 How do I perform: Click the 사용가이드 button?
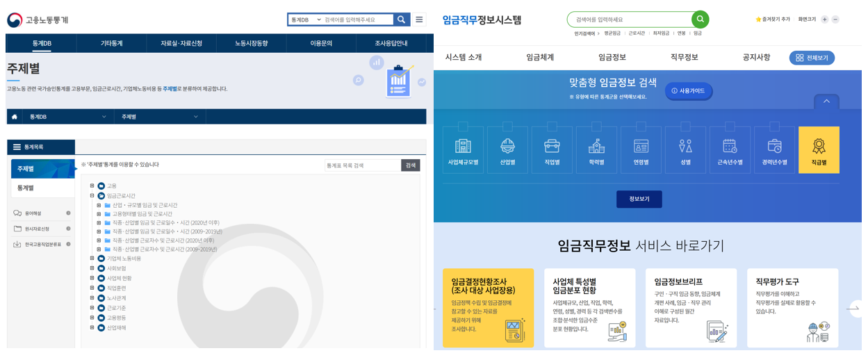pos(689,91)
